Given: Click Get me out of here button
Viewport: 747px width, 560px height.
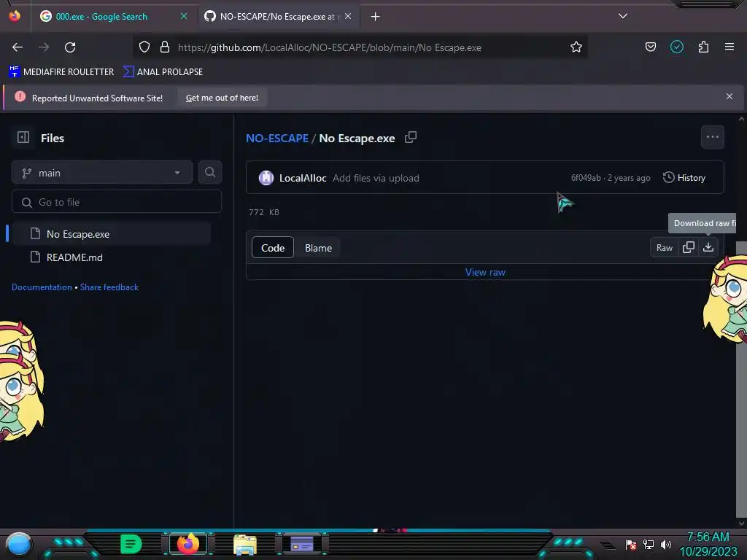Looking at the screenshot, I should 222,98.
